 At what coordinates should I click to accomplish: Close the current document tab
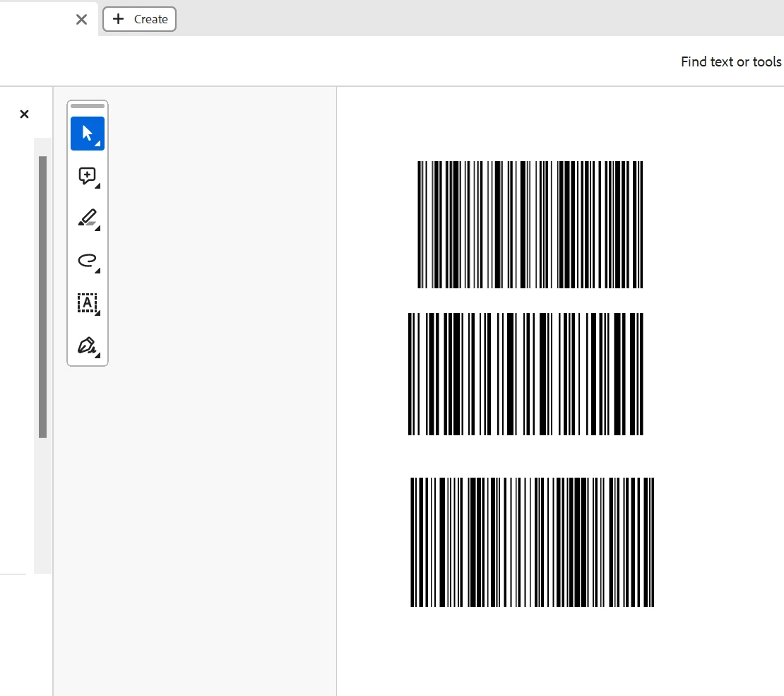tap(81, 20)
